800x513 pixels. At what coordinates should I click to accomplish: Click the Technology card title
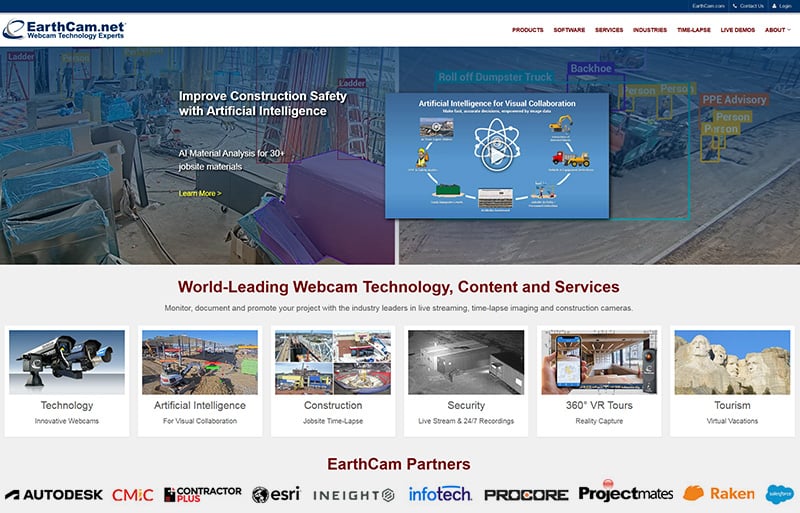point(67,405)
